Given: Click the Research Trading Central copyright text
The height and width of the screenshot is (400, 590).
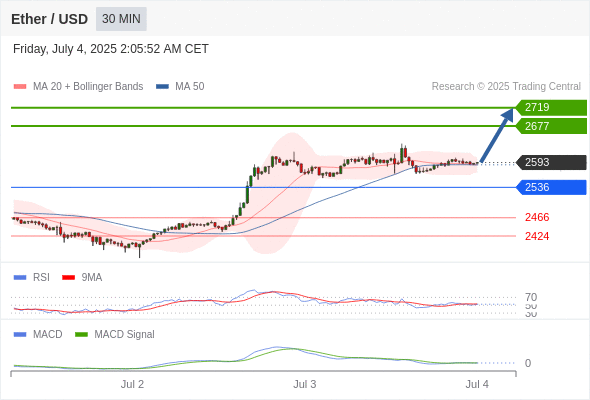Looking at the screenshot, I should pyautogui.click(x=506, y=87).
